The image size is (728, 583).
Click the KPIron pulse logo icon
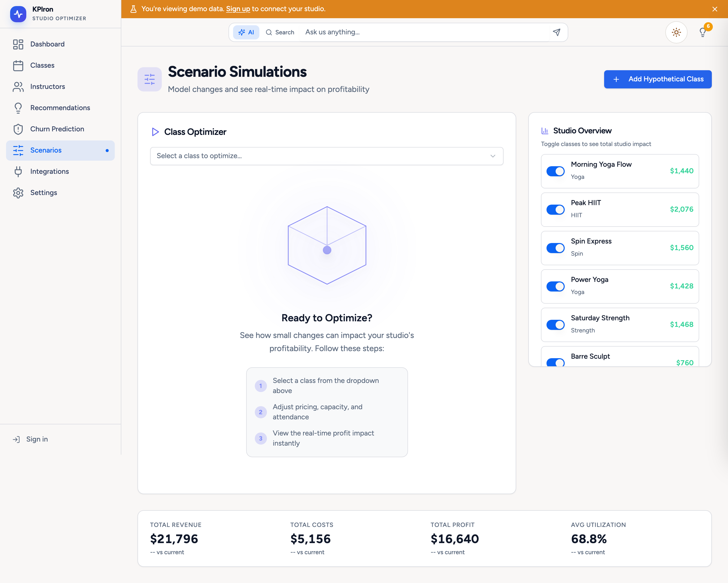click(x=18, y=14)
